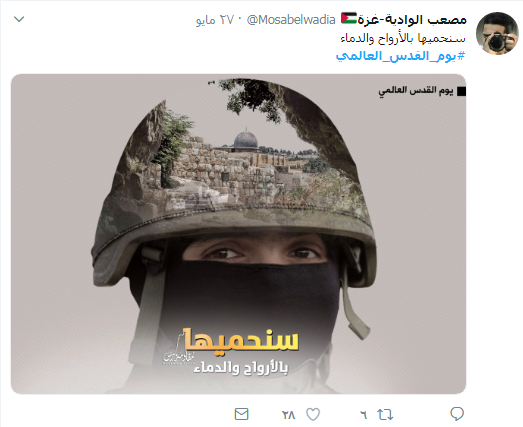Click the like count ٢٨
This screenshot has height=427, width=523.
point(289,415)
